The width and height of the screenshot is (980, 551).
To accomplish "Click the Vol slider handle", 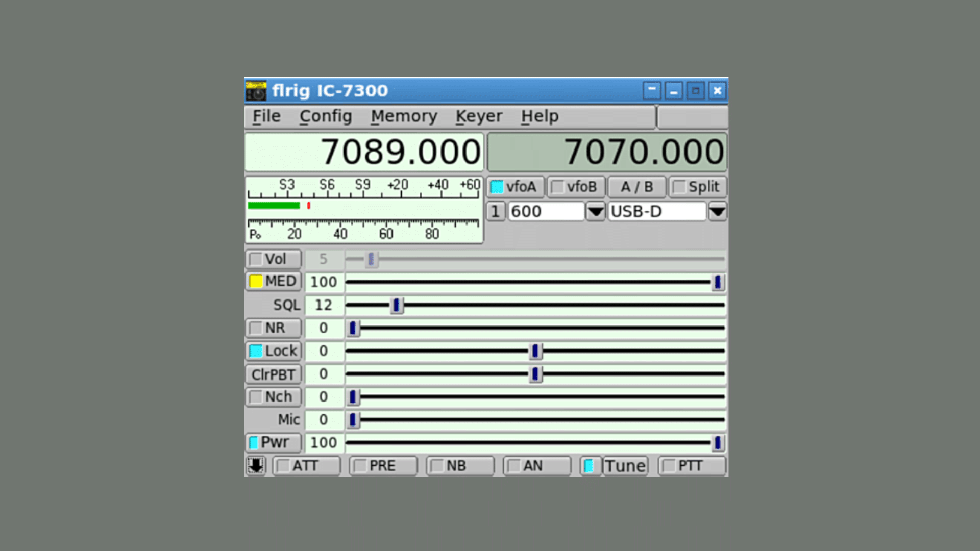I will pyautogui.click(x=372, y=259).
